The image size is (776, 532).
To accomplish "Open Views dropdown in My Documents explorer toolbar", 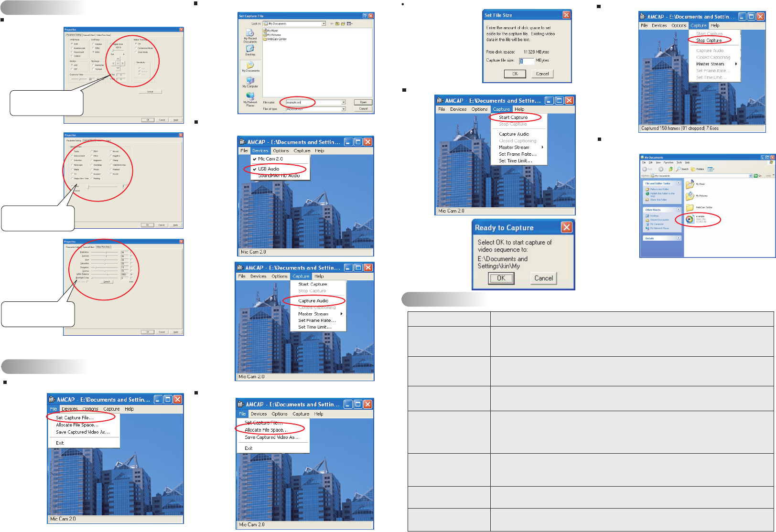I will point(711,169).
